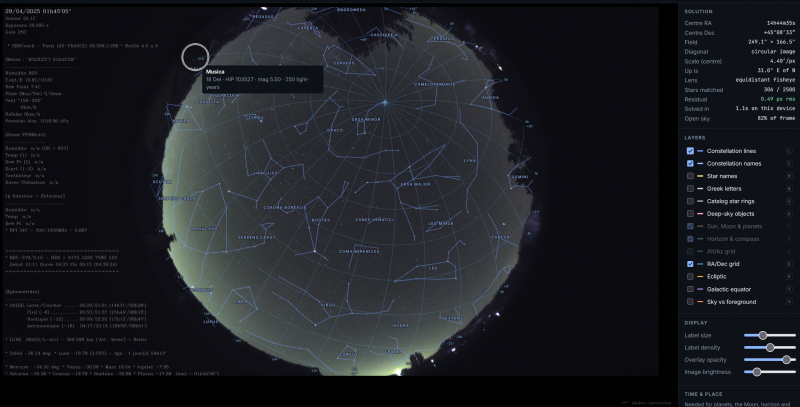The height and width of the screenshot is (407, 800).
Task: Click the Centre RA value 14h44m35s
Action: pyautogui.click(x=781, y=23)
